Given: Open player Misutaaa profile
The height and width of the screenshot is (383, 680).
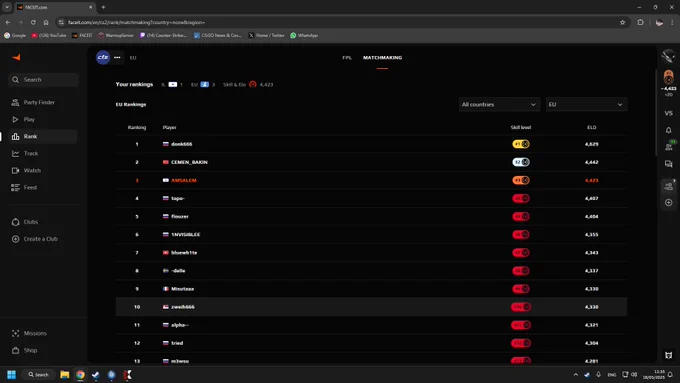Looking at the screenshot, I should point(182,289).
